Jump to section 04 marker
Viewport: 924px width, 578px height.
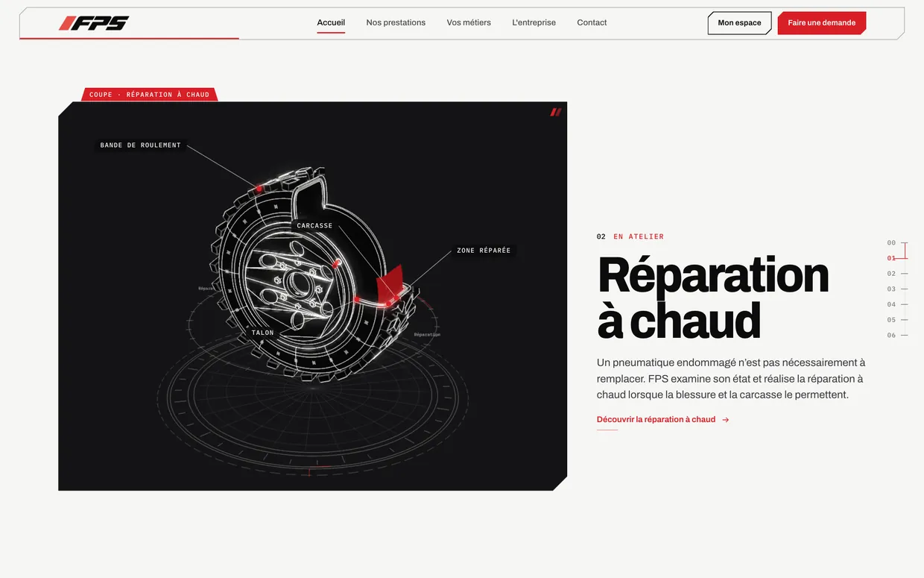coord(897,304)
